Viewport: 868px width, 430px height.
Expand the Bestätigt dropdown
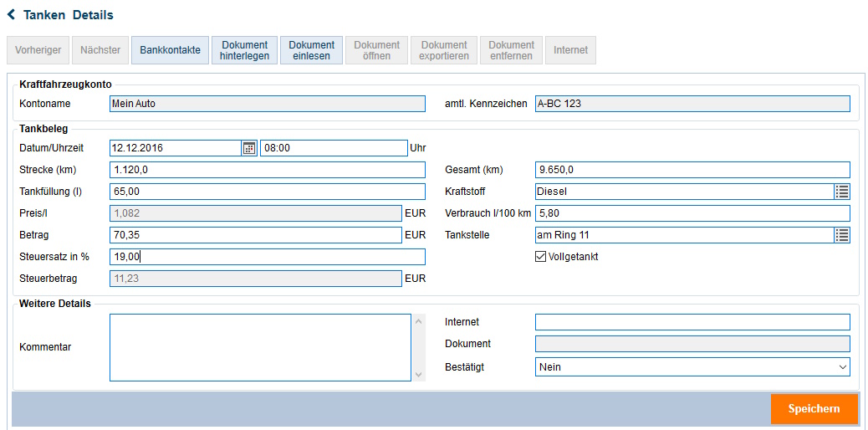coord(843,366)
